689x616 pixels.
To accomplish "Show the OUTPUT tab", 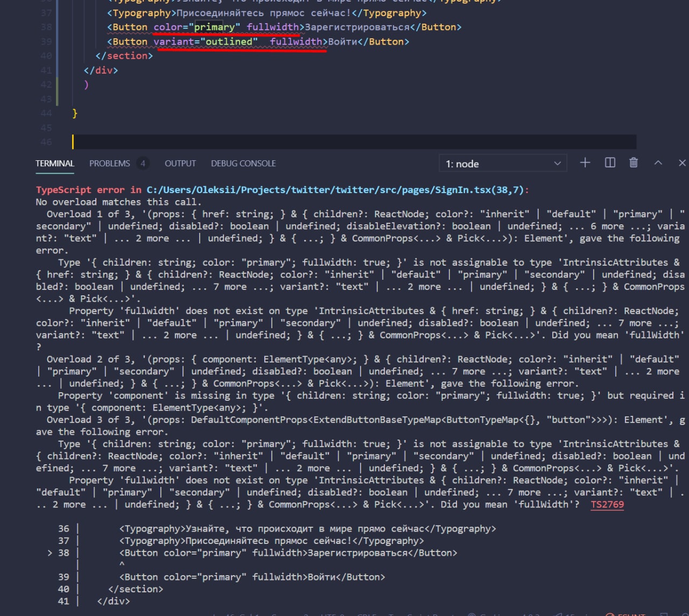I will tap(180, 164).
